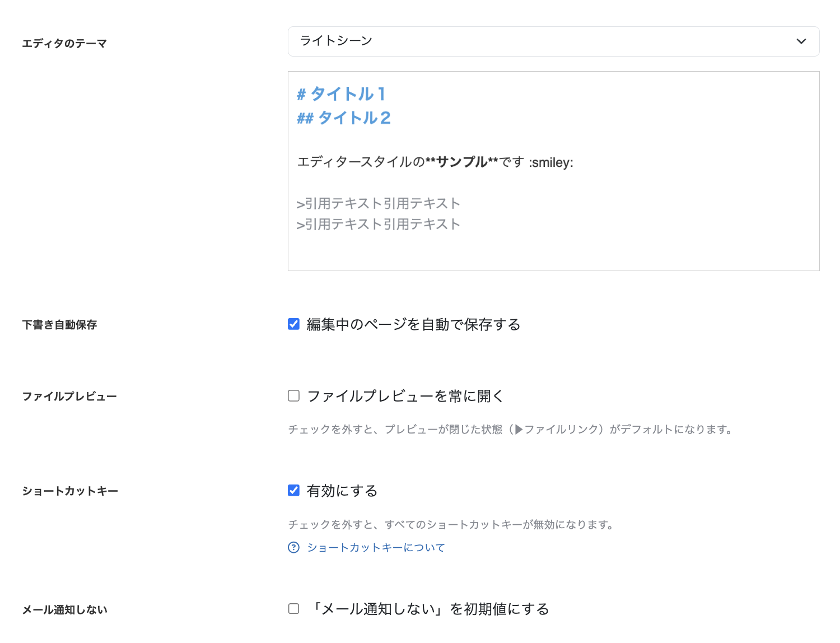Click the エディタのテーマ setting label
The width and height of the screenshot is (840, 643).
[x=64, y=44]
